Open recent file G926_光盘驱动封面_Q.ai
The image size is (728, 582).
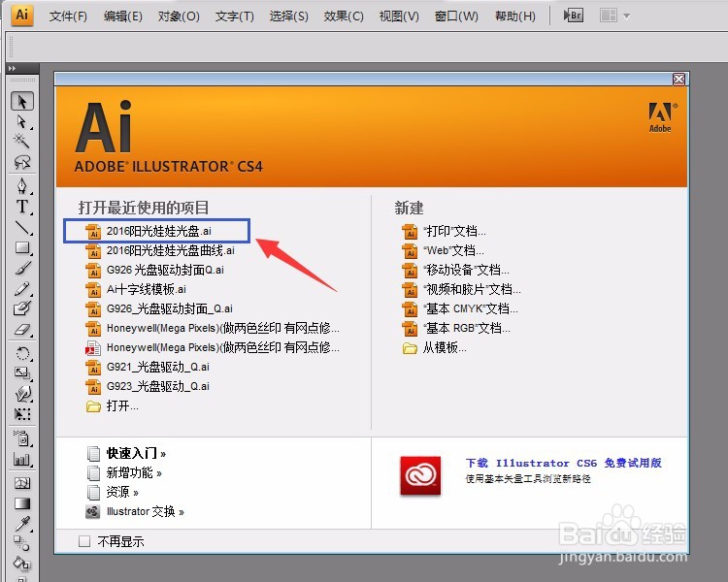pyautogui.click(x=159, y=309)
